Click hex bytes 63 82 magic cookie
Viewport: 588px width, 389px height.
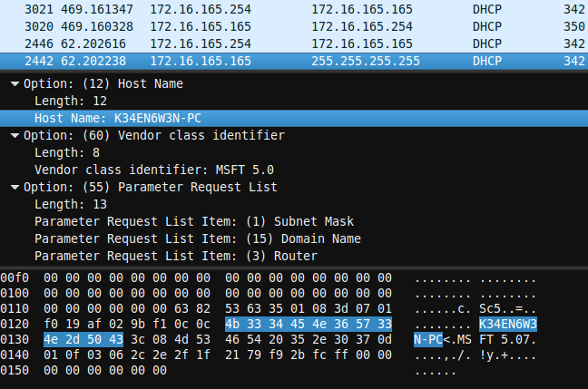[192, 308]
